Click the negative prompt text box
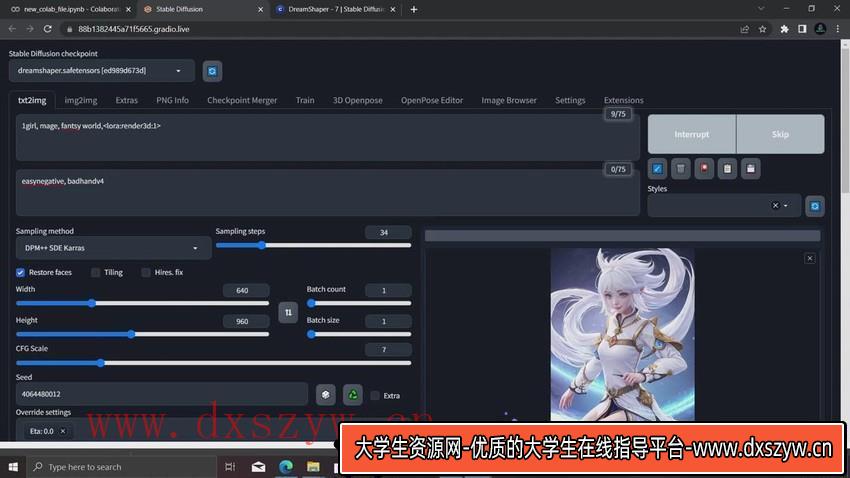850x478 pixels. point(327,192)
